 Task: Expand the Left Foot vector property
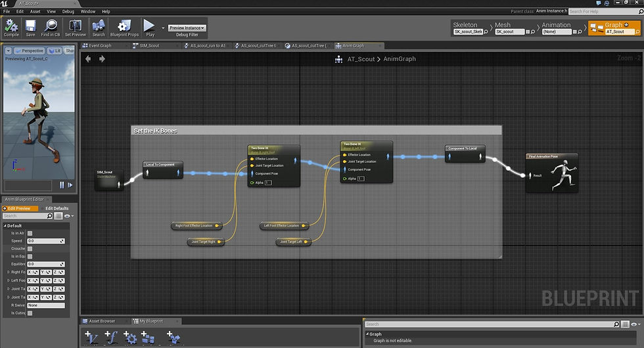9,280
